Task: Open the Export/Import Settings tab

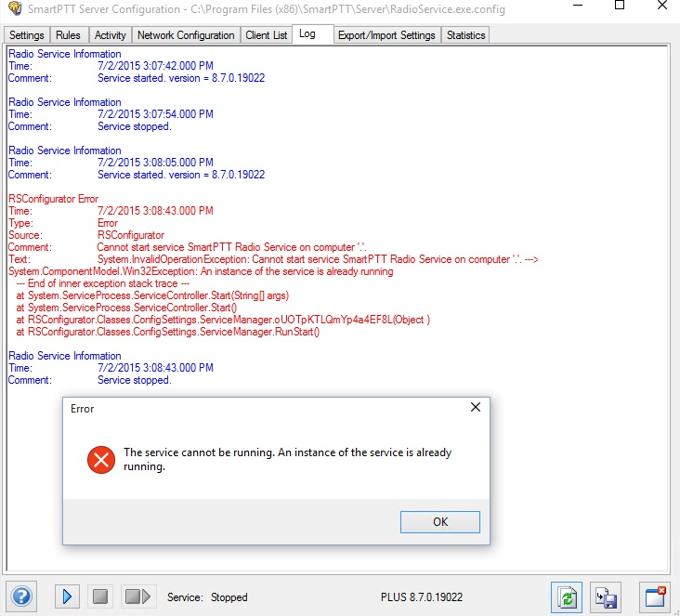Action: (x=386, y=35)
